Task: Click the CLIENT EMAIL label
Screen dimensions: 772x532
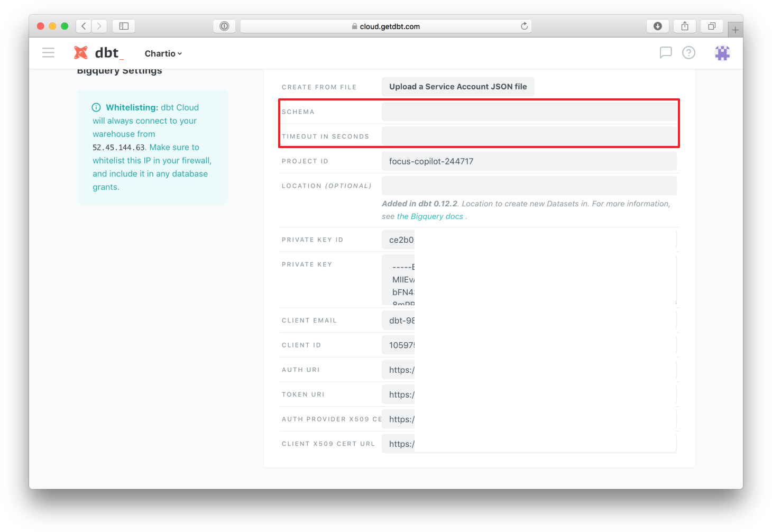Action: coord(309,320)
